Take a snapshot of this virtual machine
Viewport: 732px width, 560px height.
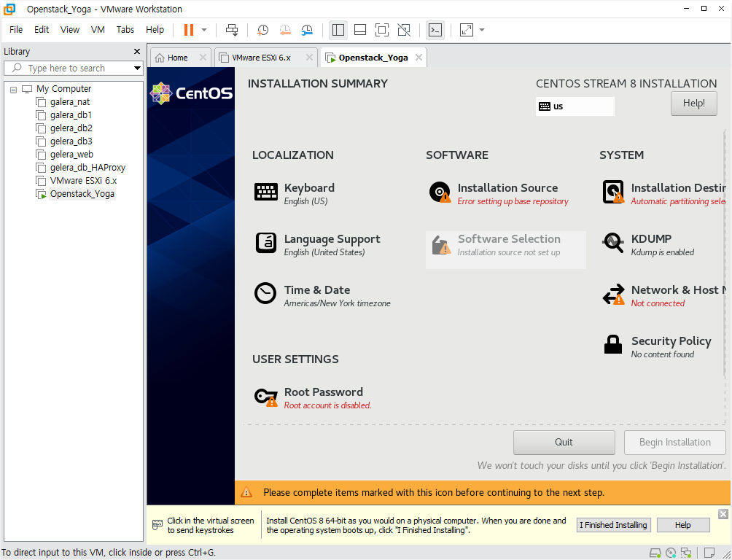[x=262, y=30]
